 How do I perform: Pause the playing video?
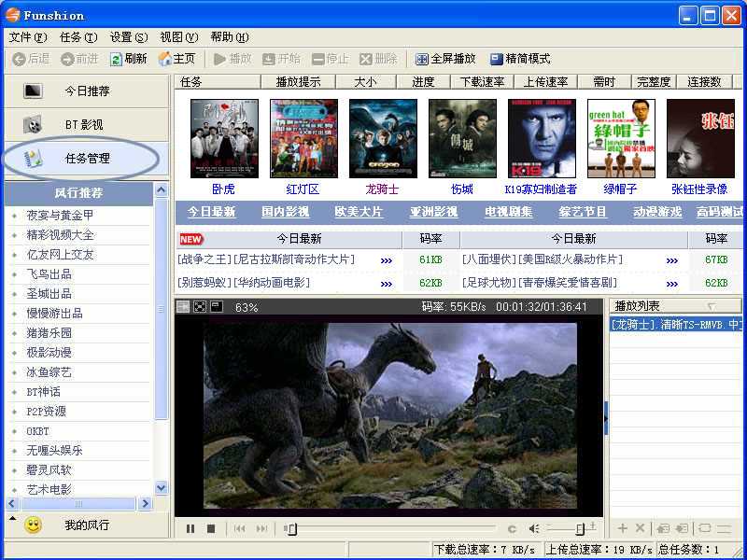click(190, 528)
